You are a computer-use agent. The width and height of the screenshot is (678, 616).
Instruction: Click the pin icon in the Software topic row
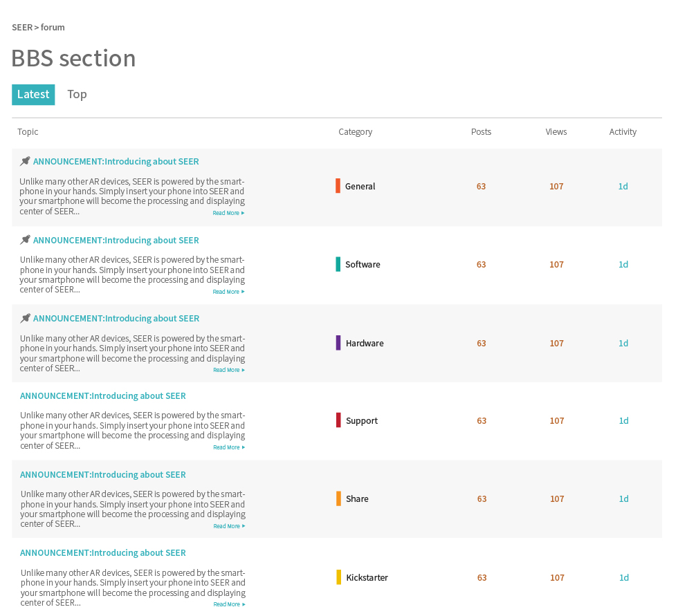(x=25, y=240)
